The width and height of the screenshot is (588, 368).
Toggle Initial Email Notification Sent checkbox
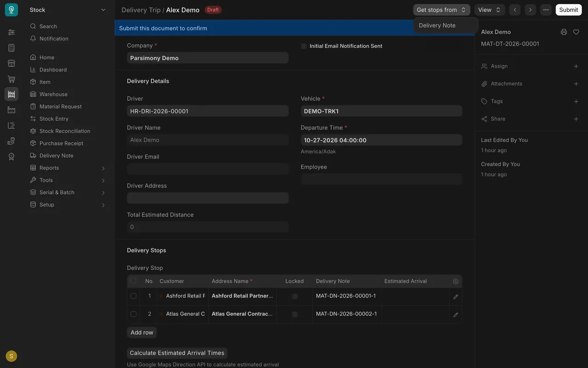(304, 46)
